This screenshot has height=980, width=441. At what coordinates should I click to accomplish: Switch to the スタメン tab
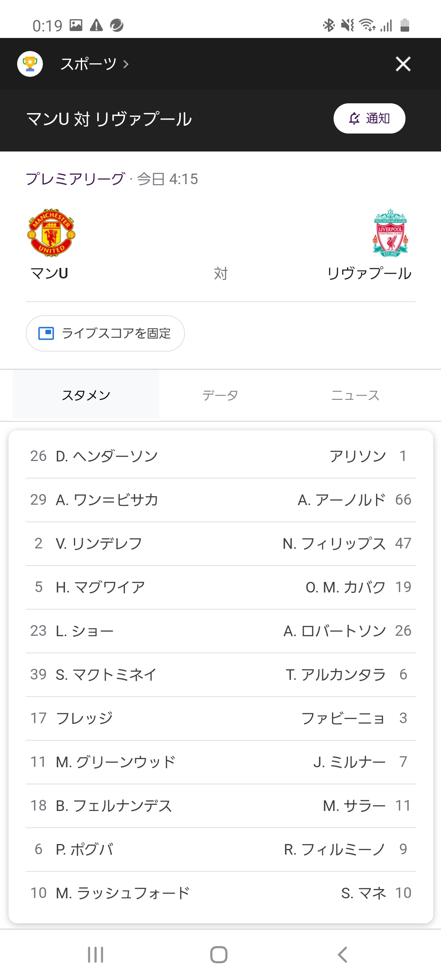click(x=86, y=395)
